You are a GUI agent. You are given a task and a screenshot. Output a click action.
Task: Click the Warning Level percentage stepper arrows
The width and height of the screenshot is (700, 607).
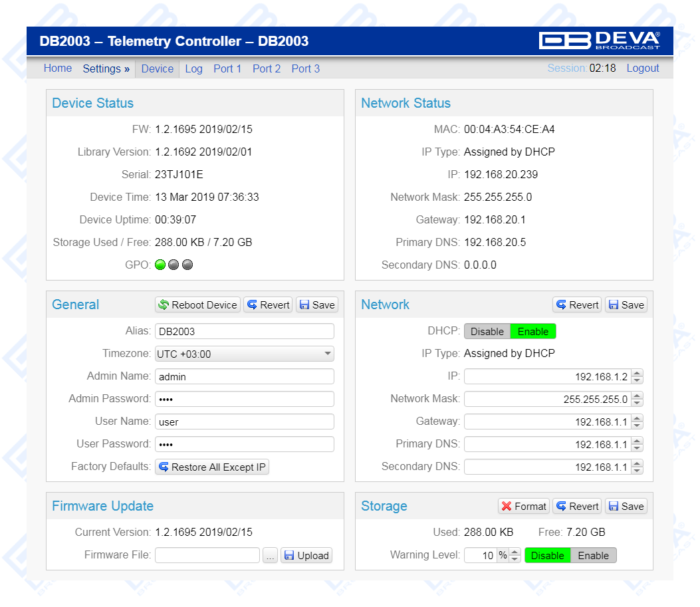click(x=515, y=555)
